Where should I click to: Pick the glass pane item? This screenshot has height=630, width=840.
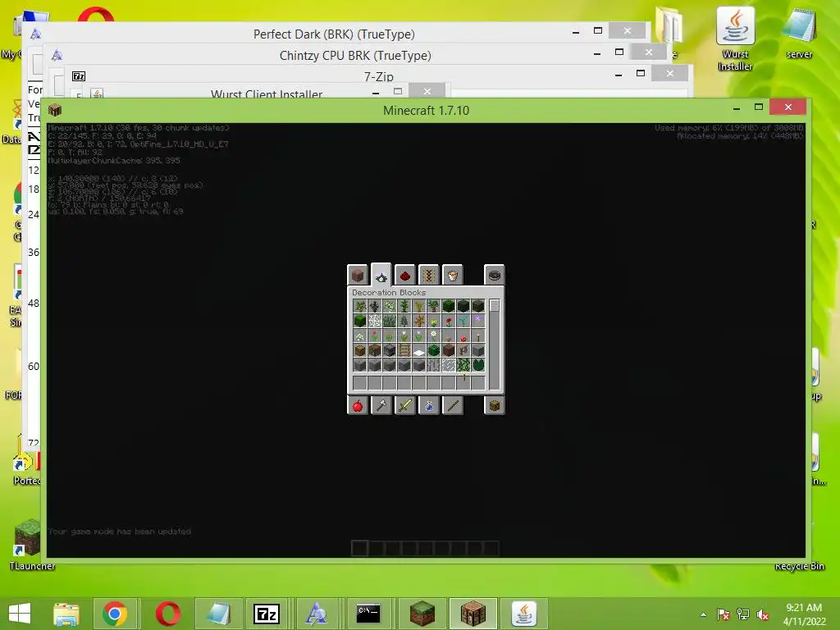click(449, 365)
